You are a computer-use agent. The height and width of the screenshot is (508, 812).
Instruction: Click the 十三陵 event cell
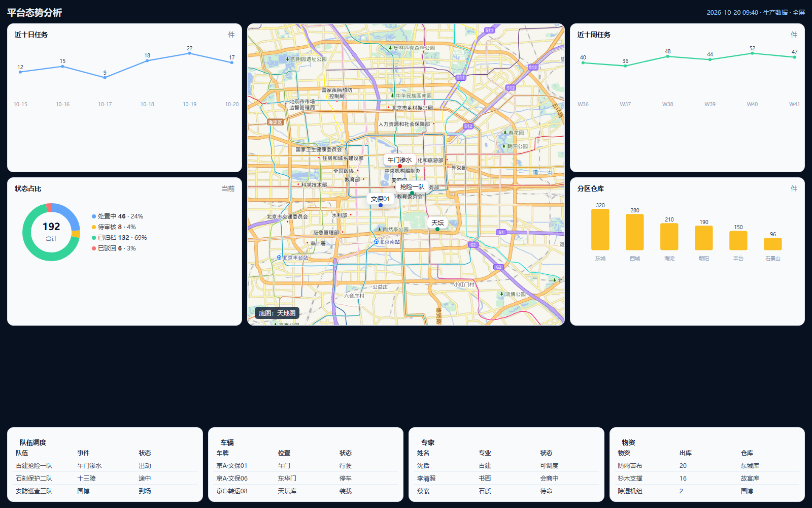86,479
